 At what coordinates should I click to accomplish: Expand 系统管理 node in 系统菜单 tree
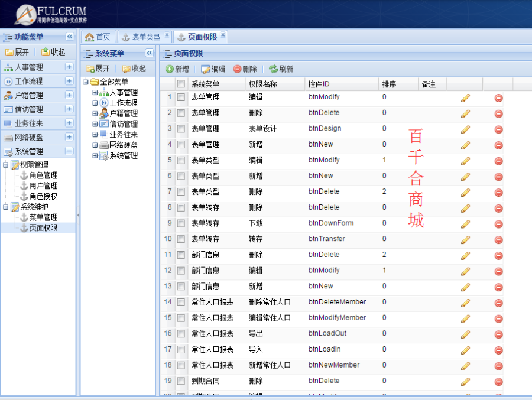[95, 155]
